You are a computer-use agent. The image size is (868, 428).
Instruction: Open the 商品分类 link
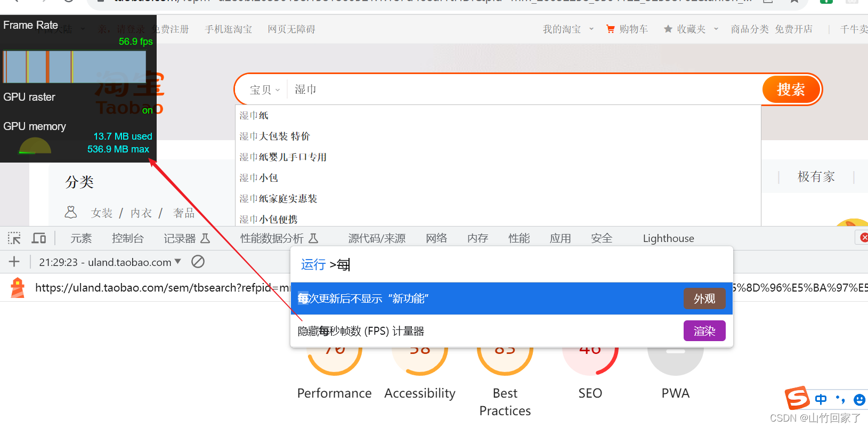[x=750, y=29]
